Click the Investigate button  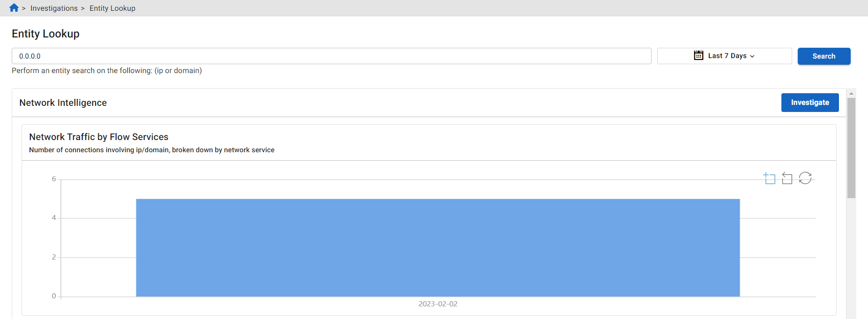point(810,102)
